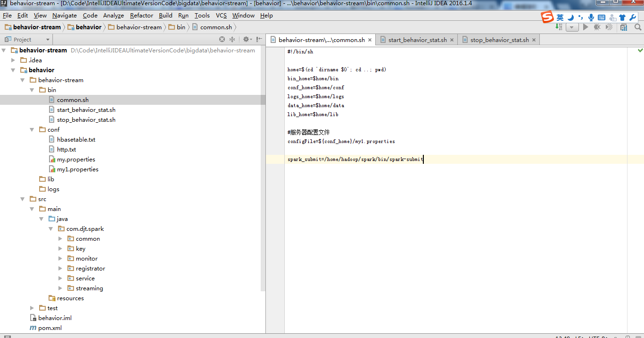Collapse the behavior-stream root project node
The height and width of the screenshot is (338, 644).
4,51
